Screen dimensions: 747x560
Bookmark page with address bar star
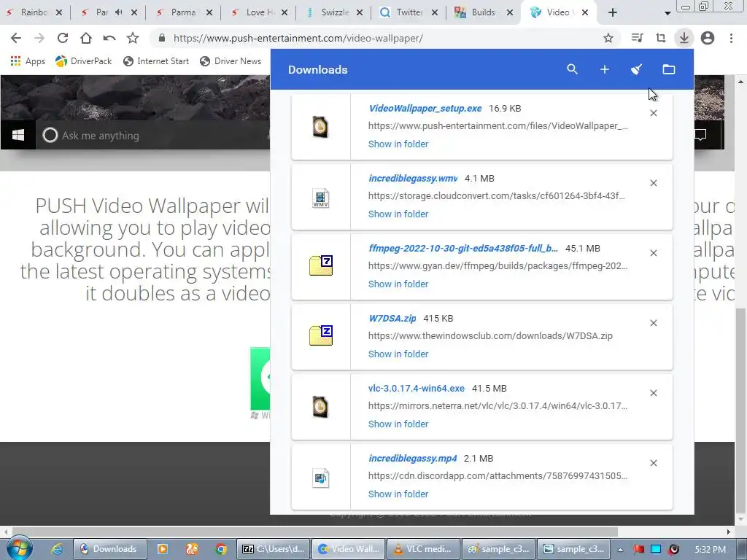(608, 38)
